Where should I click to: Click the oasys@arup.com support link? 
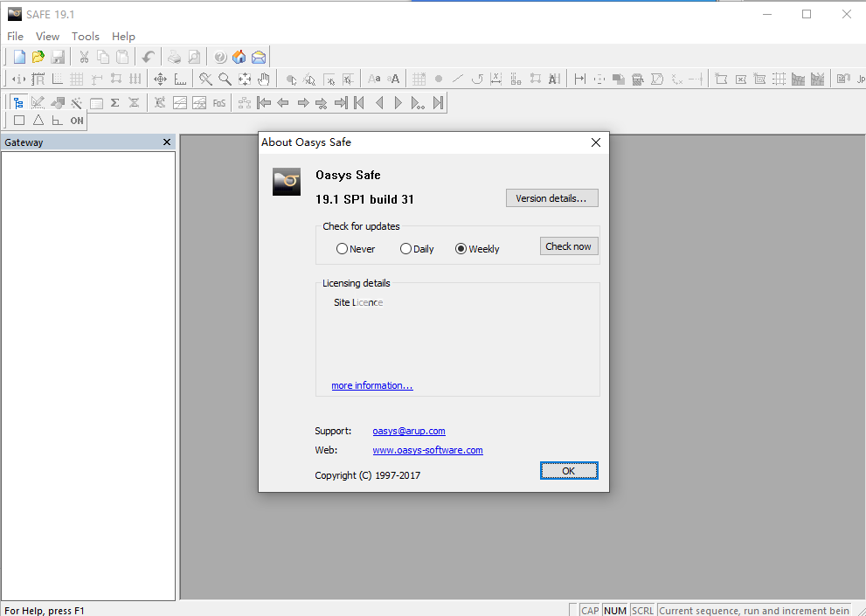pyautogui.click(x=409, y=431)
